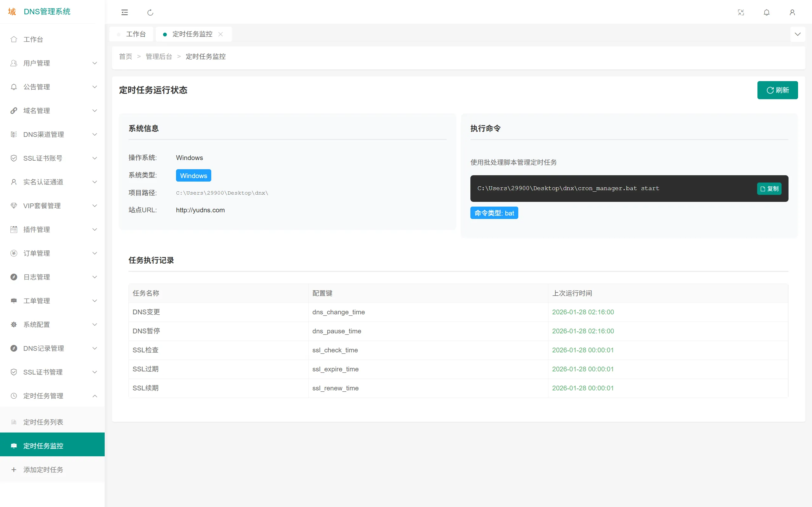Click the 刷新 refresh button
The image size is (812, 507).
(x=777, y=90)
